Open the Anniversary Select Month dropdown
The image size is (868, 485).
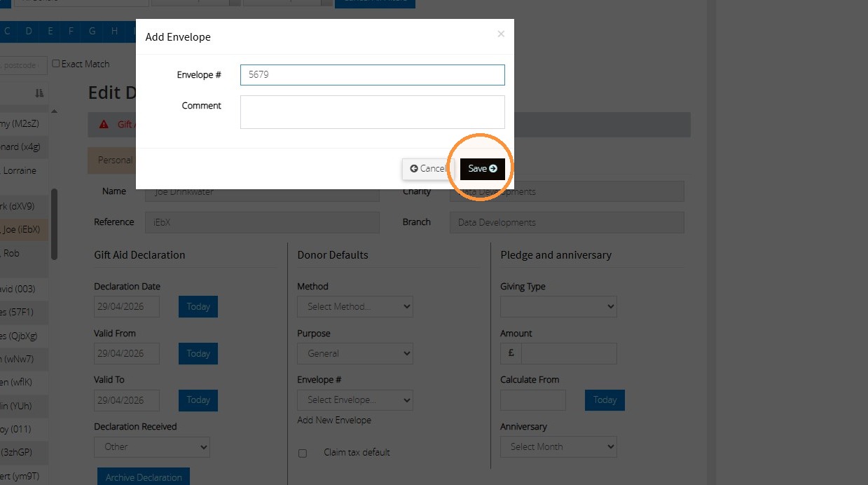558,446
